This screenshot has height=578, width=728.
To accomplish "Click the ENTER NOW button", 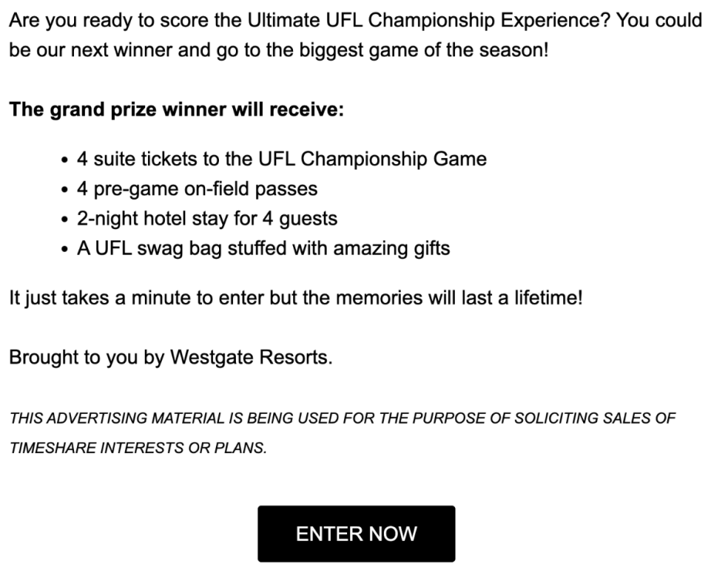I will (x=356, y=533).
